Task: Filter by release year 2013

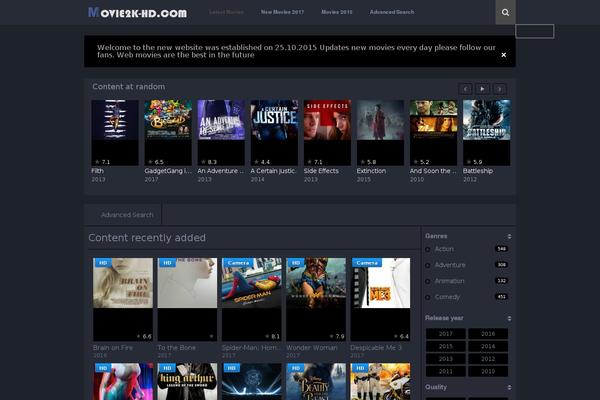Action: [446, 359]
